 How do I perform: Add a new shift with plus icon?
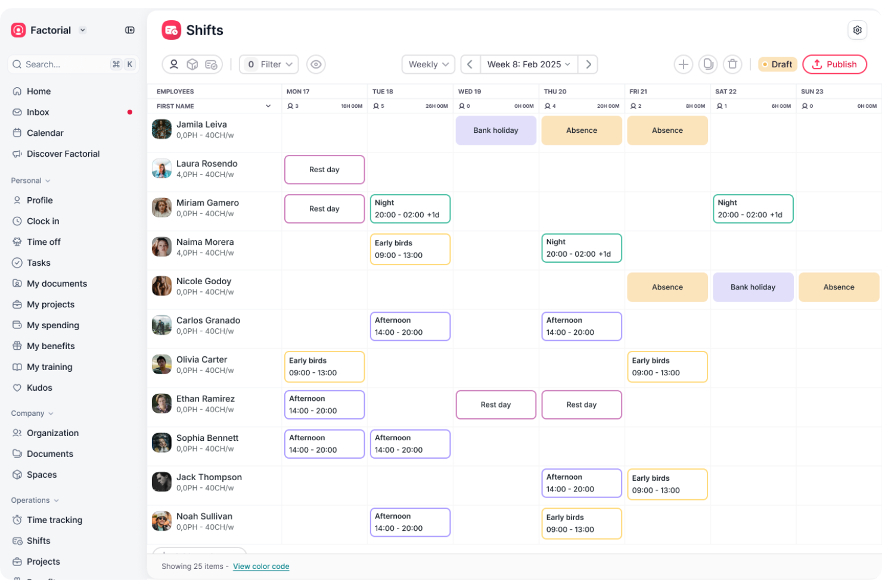point(684,64)
